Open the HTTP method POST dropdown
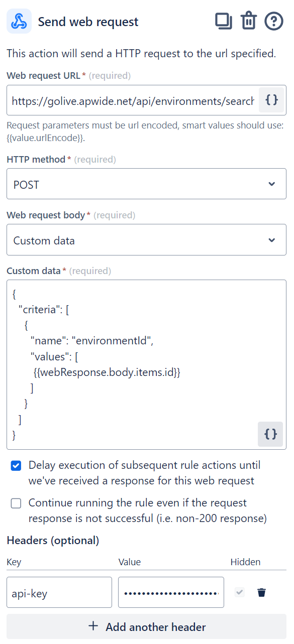294x644 pixels. (146, 184)
